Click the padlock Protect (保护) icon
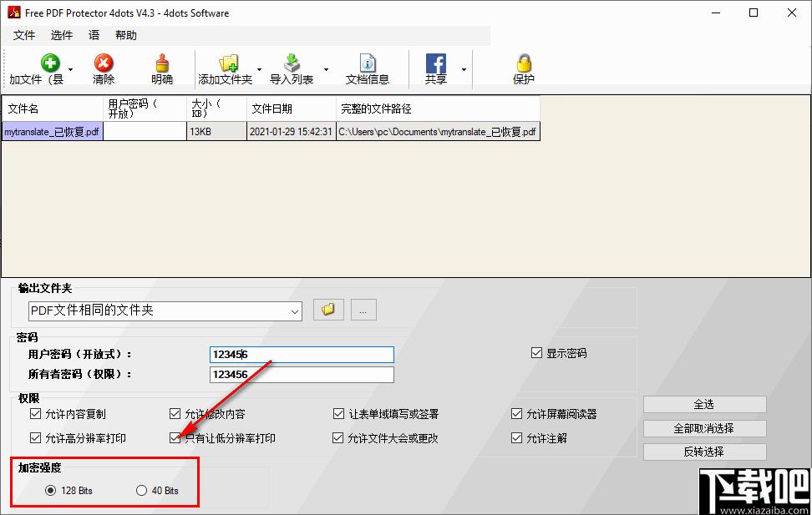 point(524,63)
